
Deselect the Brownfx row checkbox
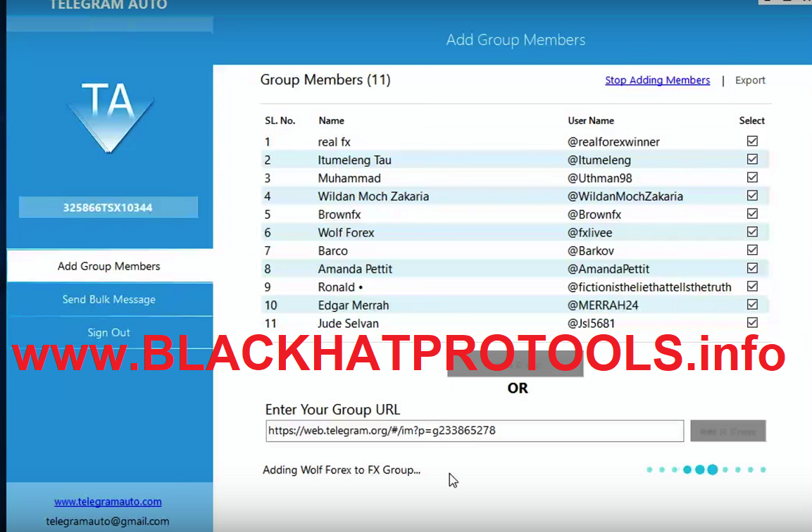[x=752, y=213]
